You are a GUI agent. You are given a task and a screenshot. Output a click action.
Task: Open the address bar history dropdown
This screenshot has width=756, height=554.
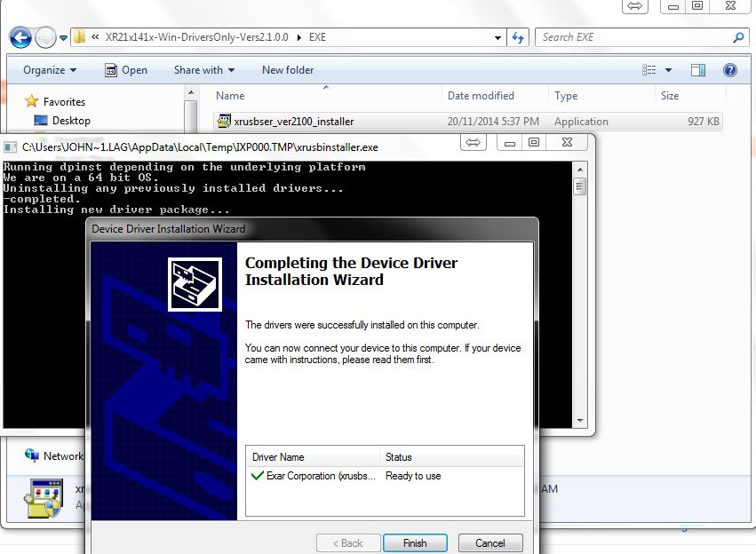point(499,37)
